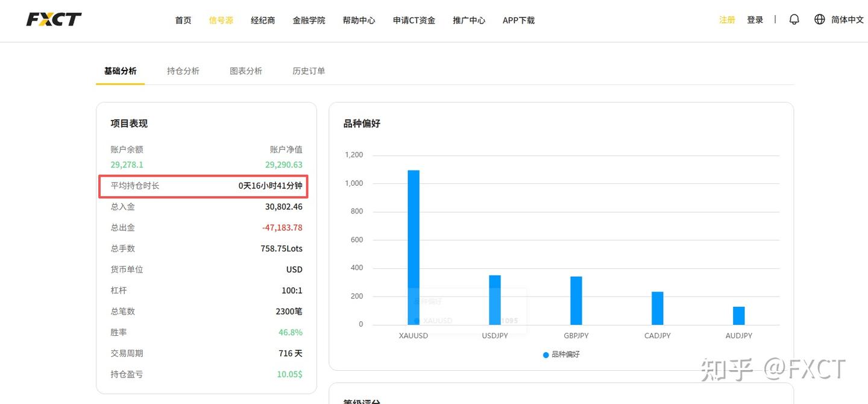Open the notification bell
Viewport: 868px width, 404px height.
[x=794, y=19]
